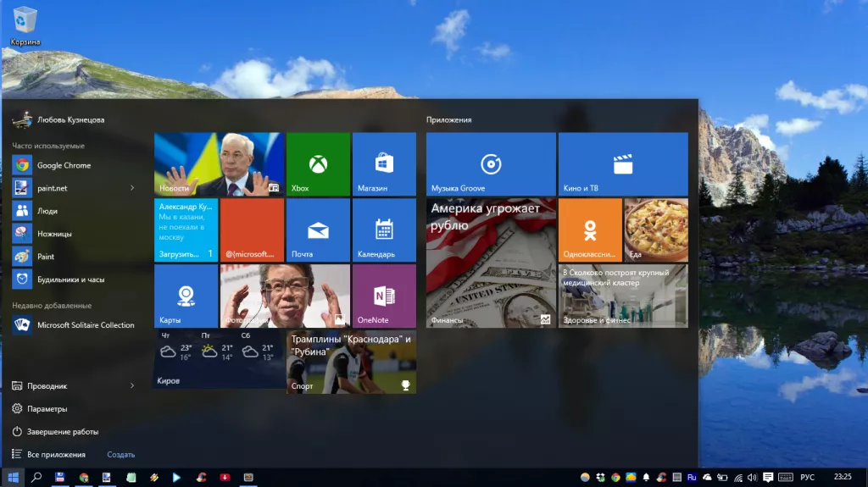Open Google Chrome from frequently used list
Image resolution: width=868 pixels, height=487 pixels.
coord(74,165)
